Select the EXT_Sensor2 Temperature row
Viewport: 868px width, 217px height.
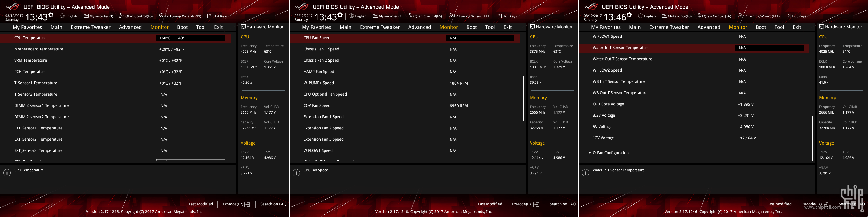coord(115,139)
